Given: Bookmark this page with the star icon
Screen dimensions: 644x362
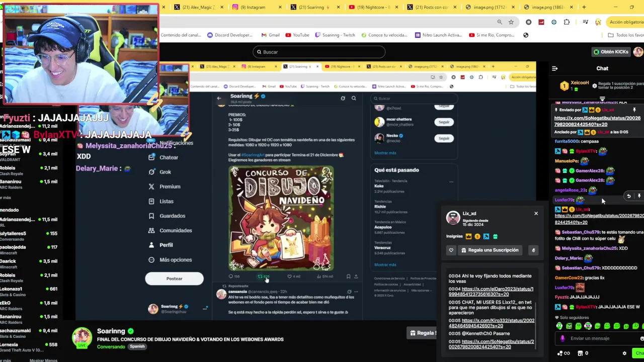Looking at the screenshot, I should pyautogui.click(x=511, y=22).
